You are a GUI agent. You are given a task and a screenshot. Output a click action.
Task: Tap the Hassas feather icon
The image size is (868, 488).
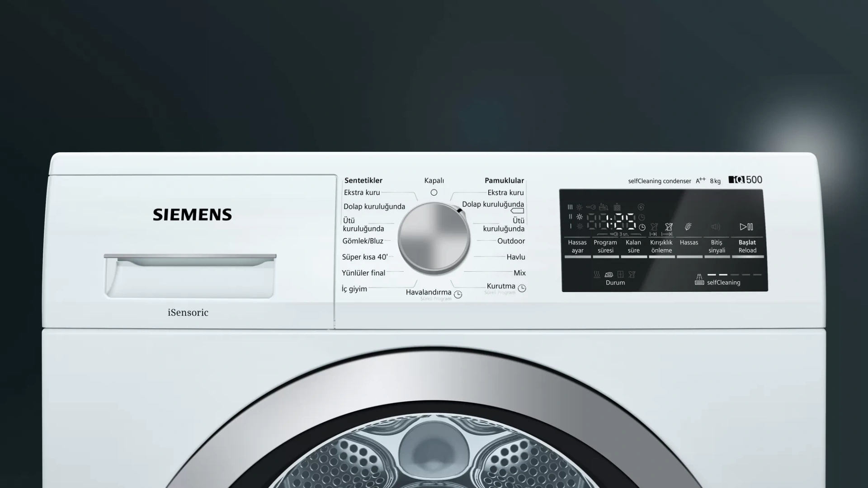(688, 227)
